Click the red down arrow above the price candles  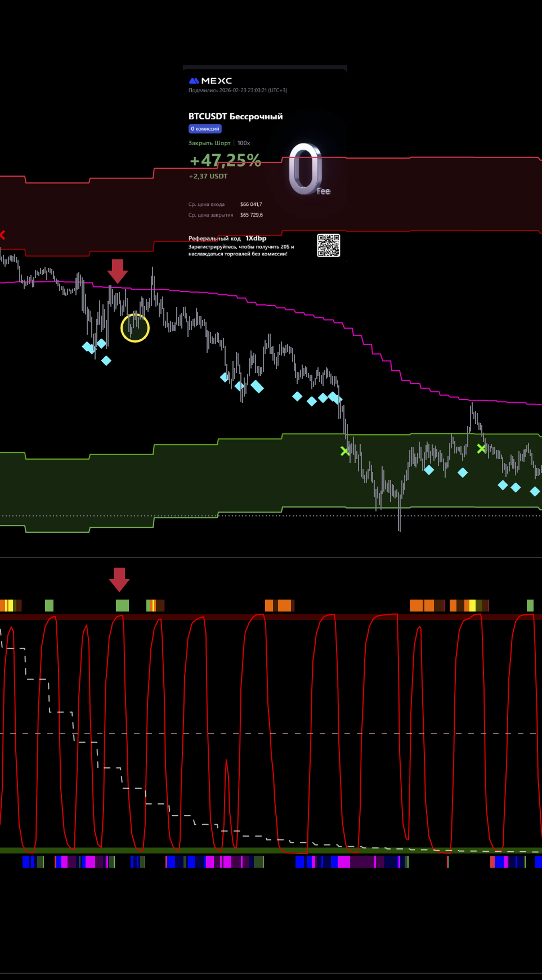pos(118,271)
